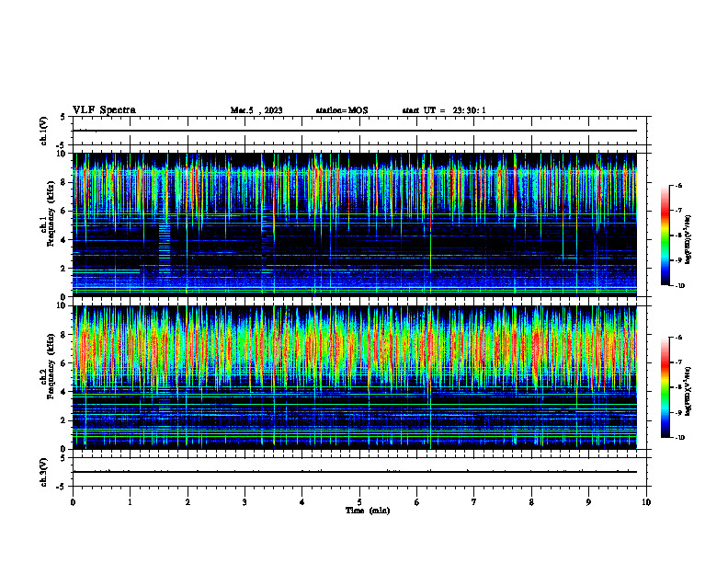Click the "-10" label on the ch.2 colorbar
Screen dimensions: 728x563
pyautogui.click(x=678, y=438)
